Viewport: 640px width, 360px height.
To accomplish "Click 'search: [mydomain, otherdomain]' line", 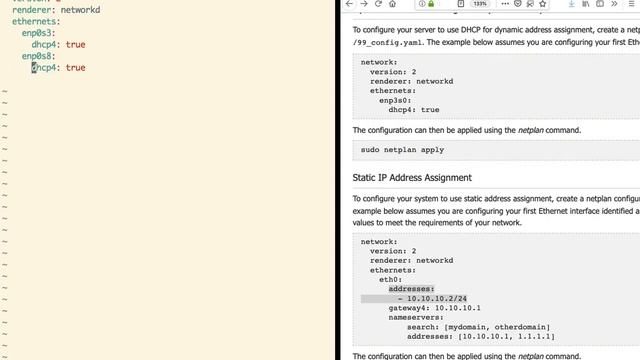I will tap(478, 327).
